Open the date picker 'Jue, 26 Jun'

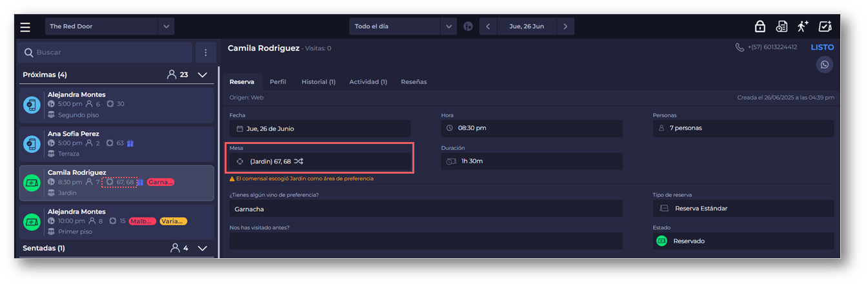[527, 26]
